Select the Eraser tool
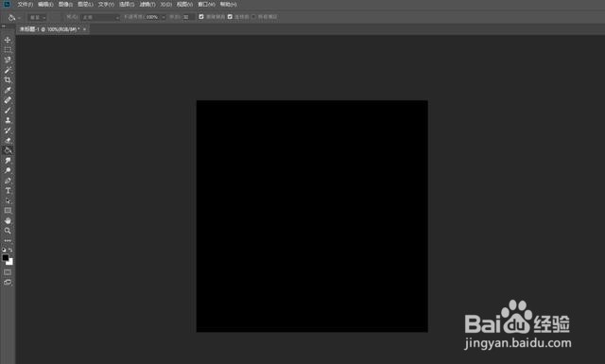Screen dimensions: 605x364 coord(8,140)
